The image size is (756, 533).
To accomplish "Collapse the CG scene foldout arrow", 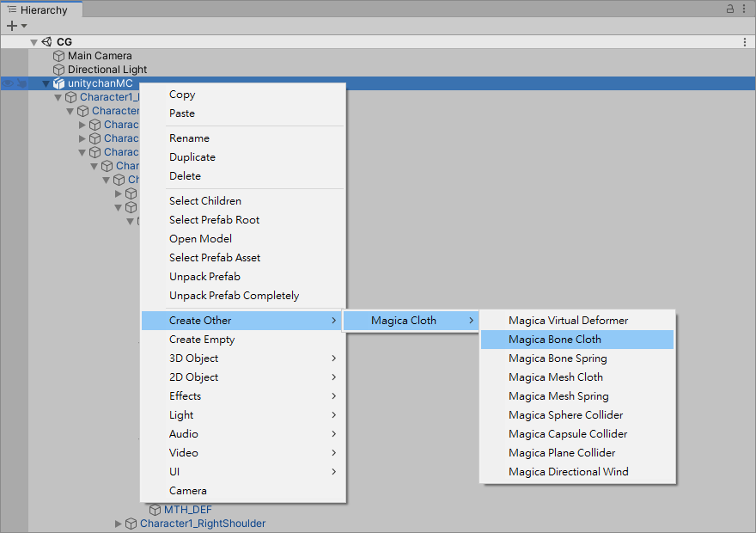I will (34, 42).
